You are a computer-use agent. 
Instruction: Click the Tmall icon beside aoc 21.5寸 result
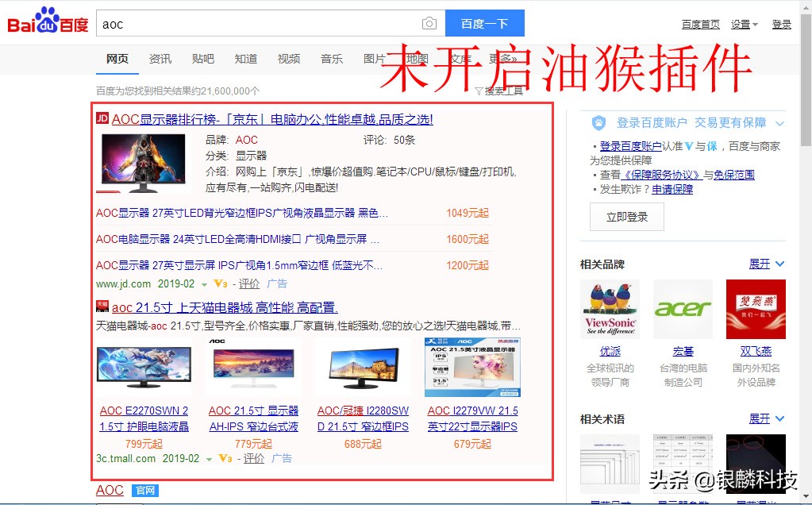click(102, 306)
